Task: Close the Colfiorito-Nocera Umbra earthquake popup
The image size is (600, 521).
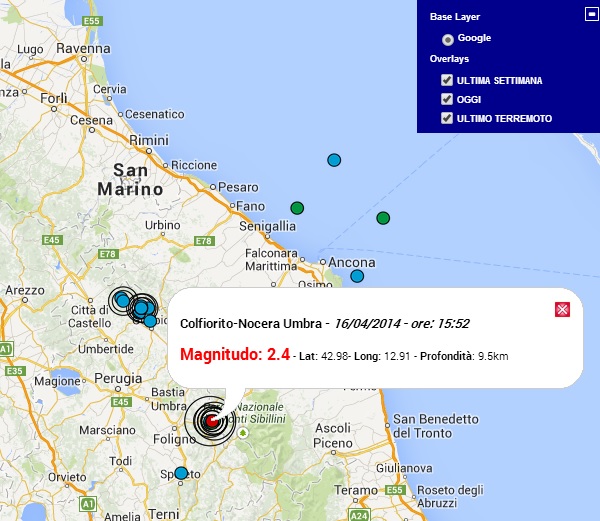Action: (562, 309)
